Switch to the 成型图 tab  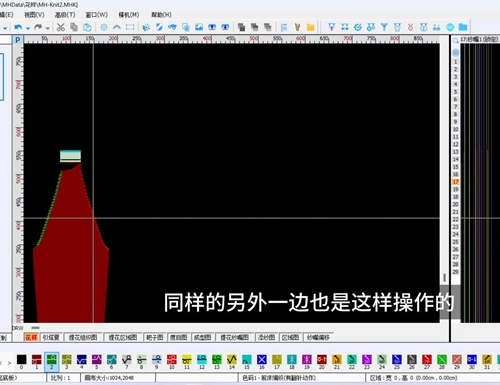pyautogui.click(x=203, y=337)
